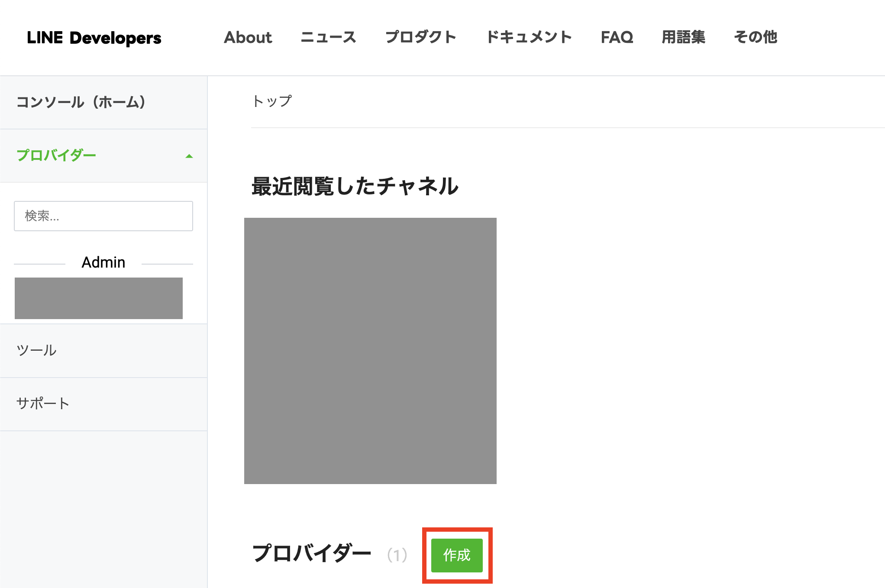The height and width of the screenshot is (588, 885).
Task: Open the 用語集 glossary link
Action: click(x=683, y=37)
